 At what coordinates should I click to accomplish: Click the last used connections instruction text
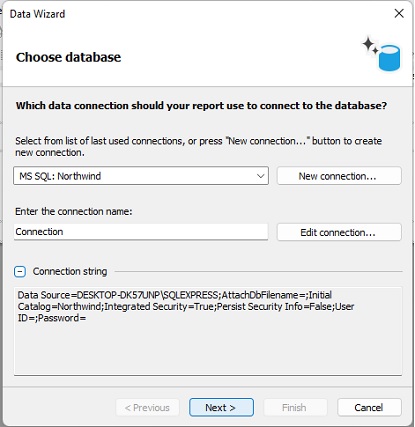click(198, 147)
